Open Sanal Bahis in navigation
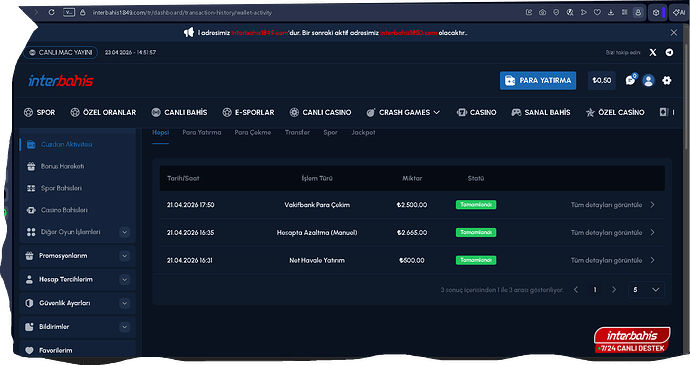 point(541,112)
